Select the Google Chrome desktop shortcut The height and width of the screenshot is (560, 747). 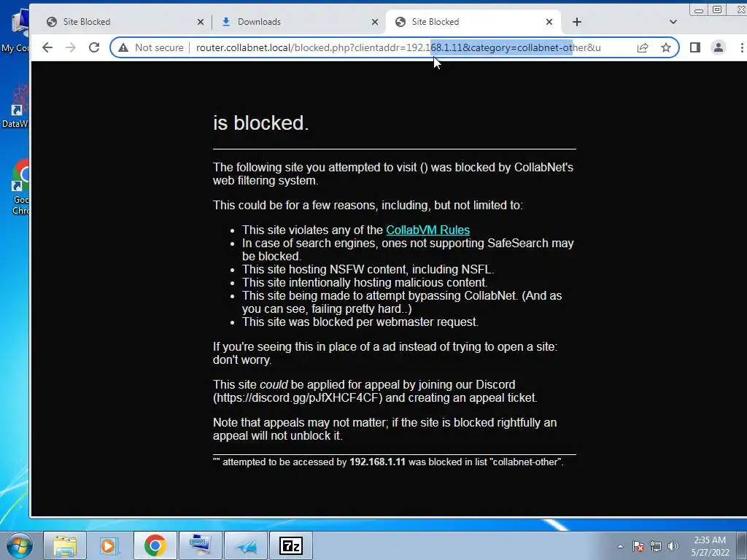19,187
